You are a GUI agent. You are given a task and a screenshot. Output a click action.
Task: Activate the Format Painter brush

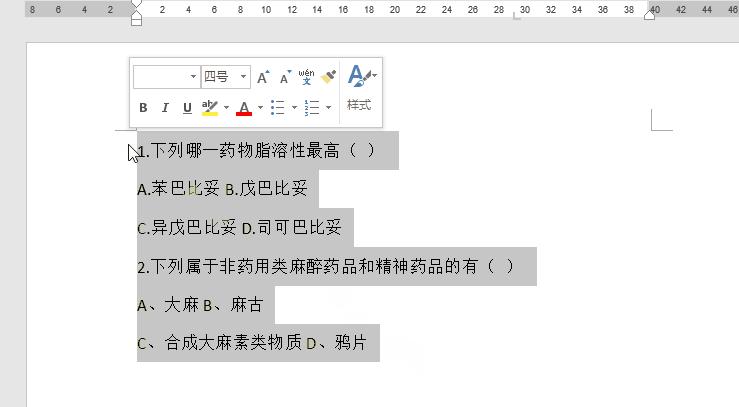[x=328, y=77]
